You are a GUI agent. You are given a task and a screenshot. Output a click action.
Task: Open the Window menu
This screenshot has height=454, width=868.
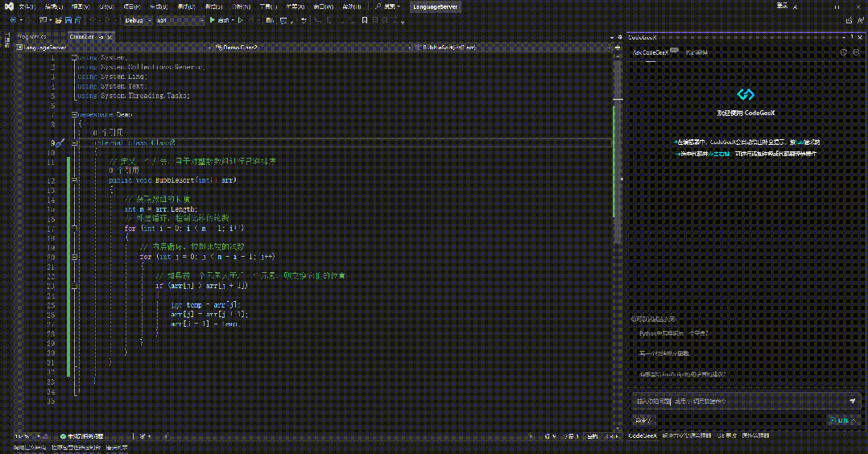point(323,6)
